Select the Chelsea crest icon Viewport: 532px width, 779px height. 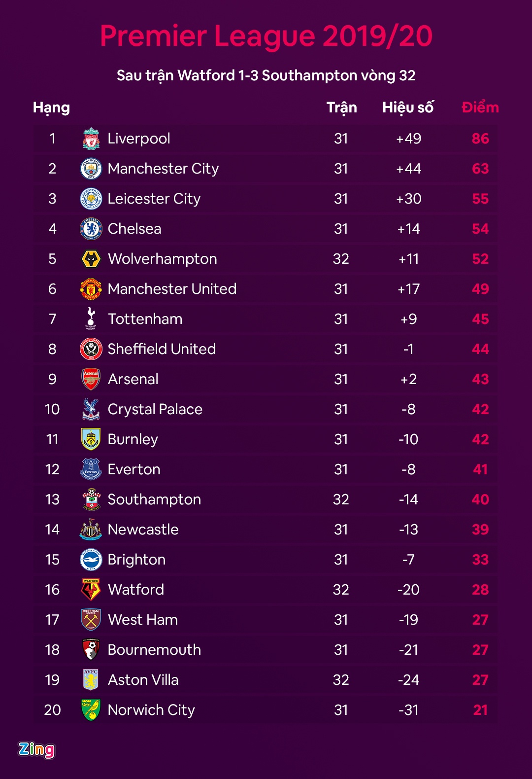(91, 229)
